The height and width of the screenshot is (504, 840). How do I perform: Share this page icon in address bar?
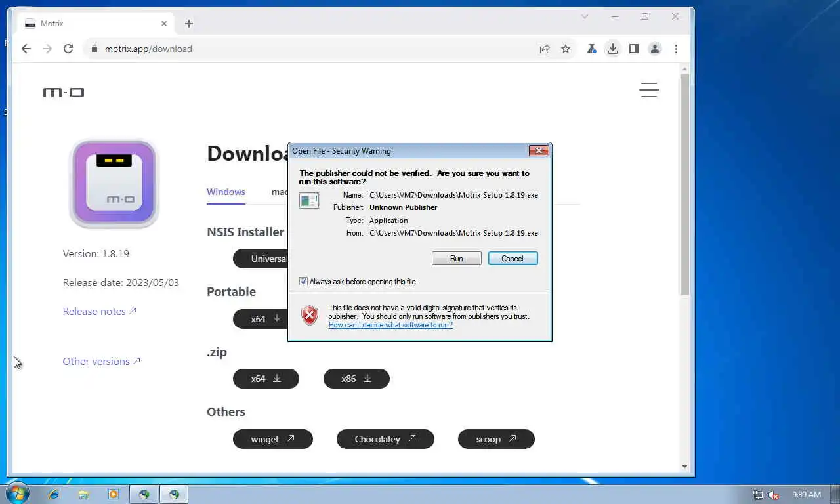point(545,49)
